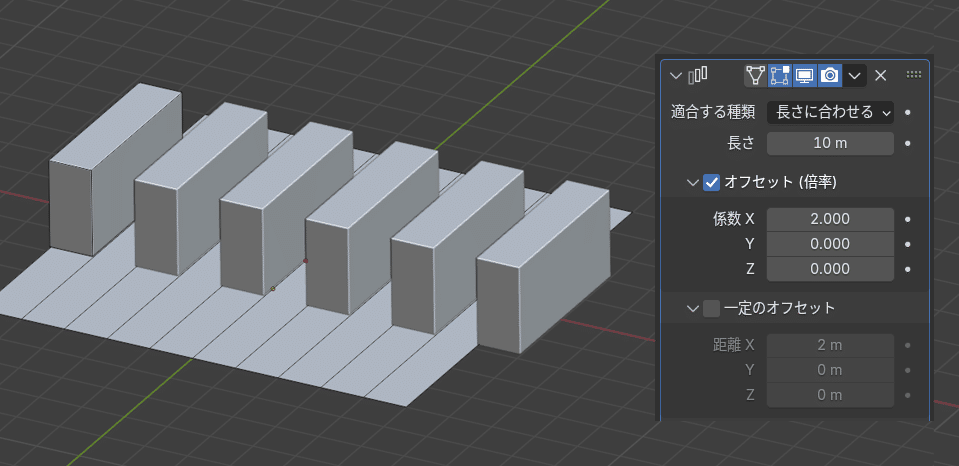The image size is (959, 466).
Task: Click the 距離 X field showing 2 m
Action: [831, 345]
